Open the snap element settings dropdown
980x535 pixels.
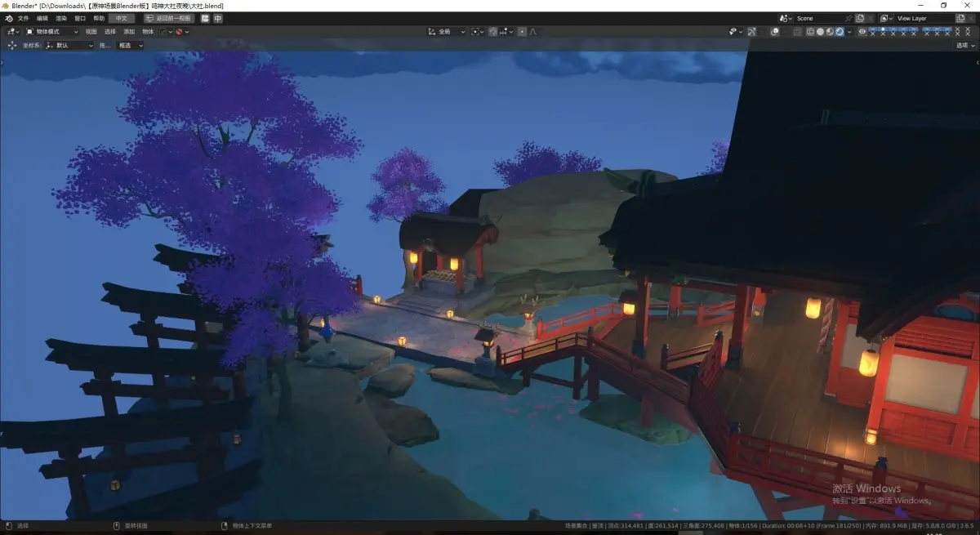(x=506, y=32)
